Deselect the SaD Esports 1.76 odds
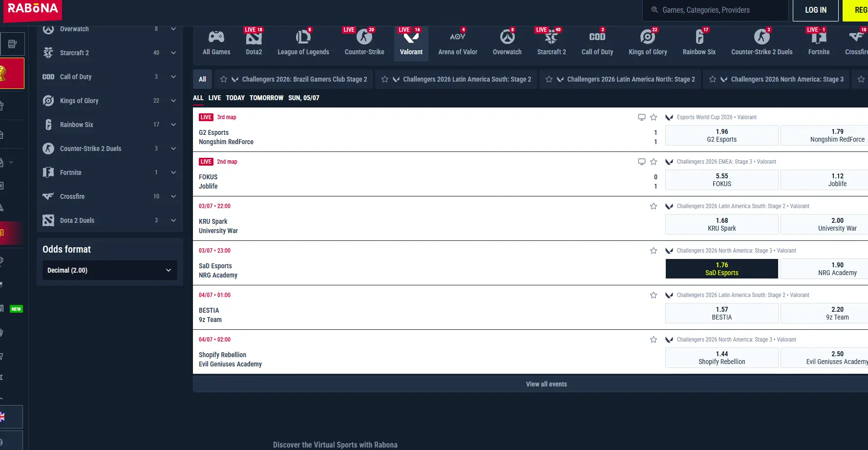The height and width of the screenshot is (450, 868). [722, 269]
